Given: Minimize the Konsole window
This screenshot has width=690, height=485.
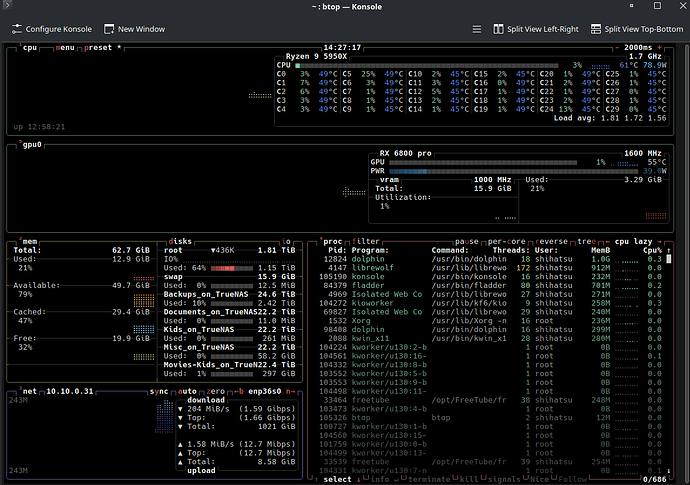Looking at the screenshot, I should [x=631, y=6].
